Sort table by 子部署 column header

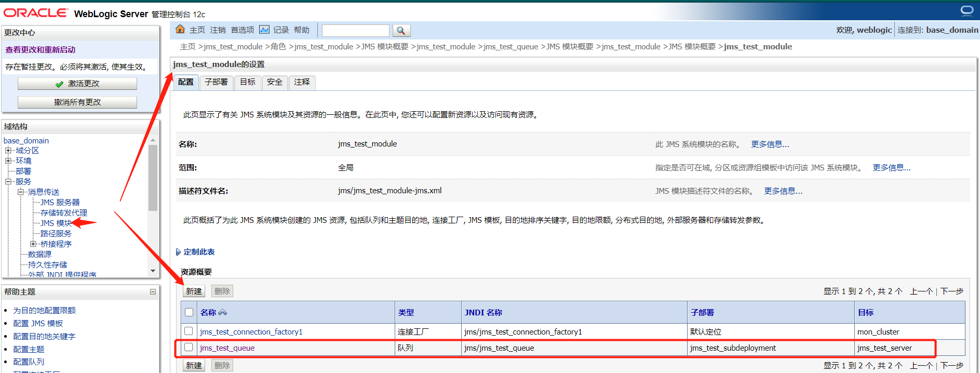point(702,313)
